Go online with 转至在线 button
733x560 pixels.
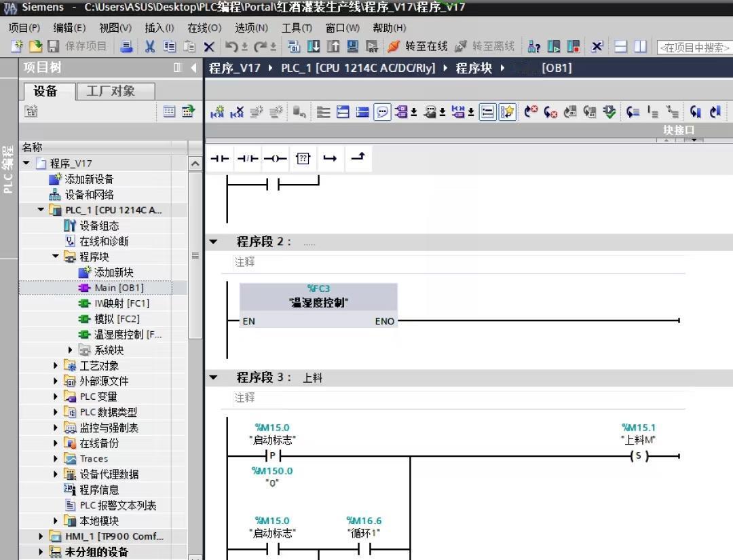417,45
